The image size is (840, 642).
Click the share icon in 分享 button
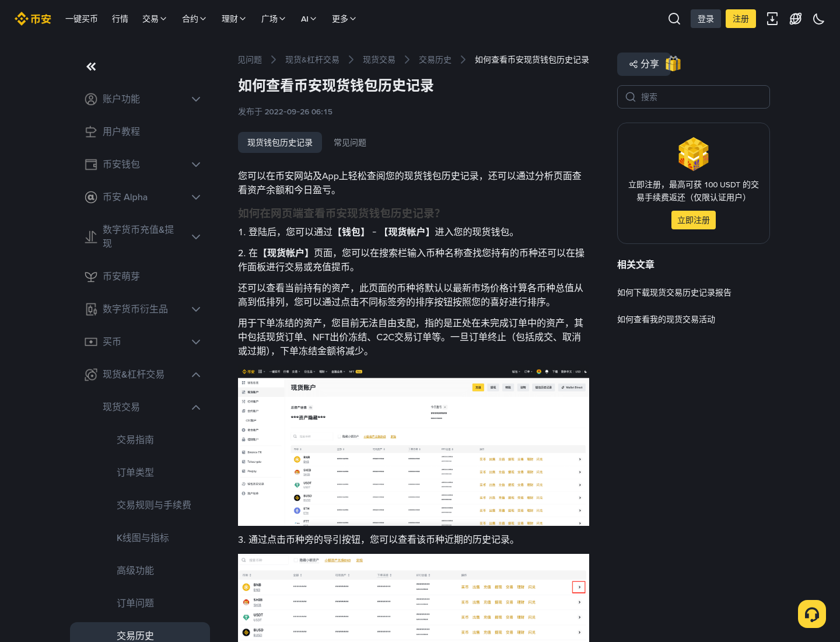[x=633, y=64]
